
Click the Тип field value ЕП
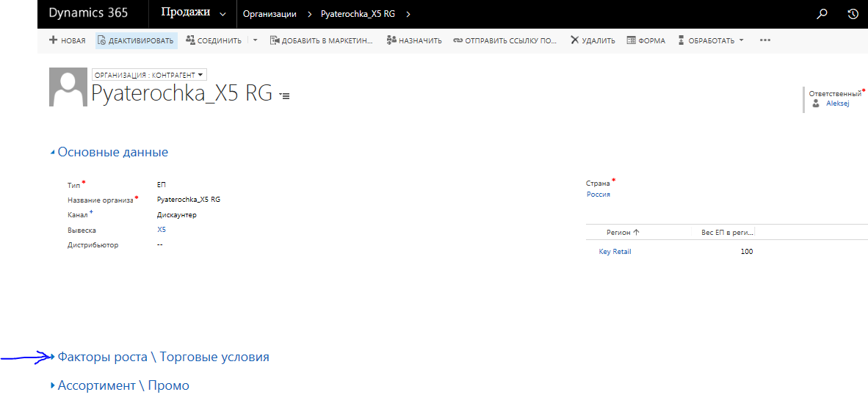pyautogui.click(x=162, y=186)
